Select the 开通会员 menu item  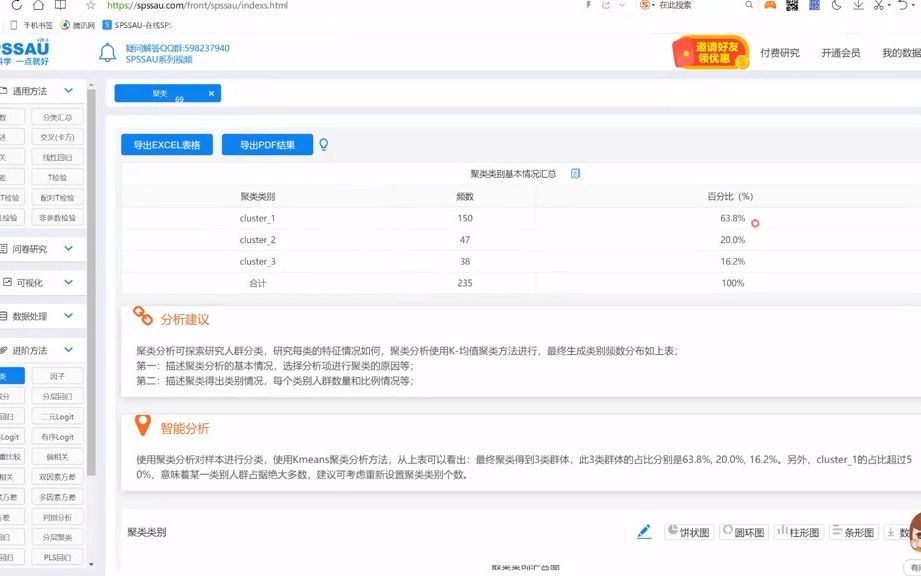[x=842, y=52]
